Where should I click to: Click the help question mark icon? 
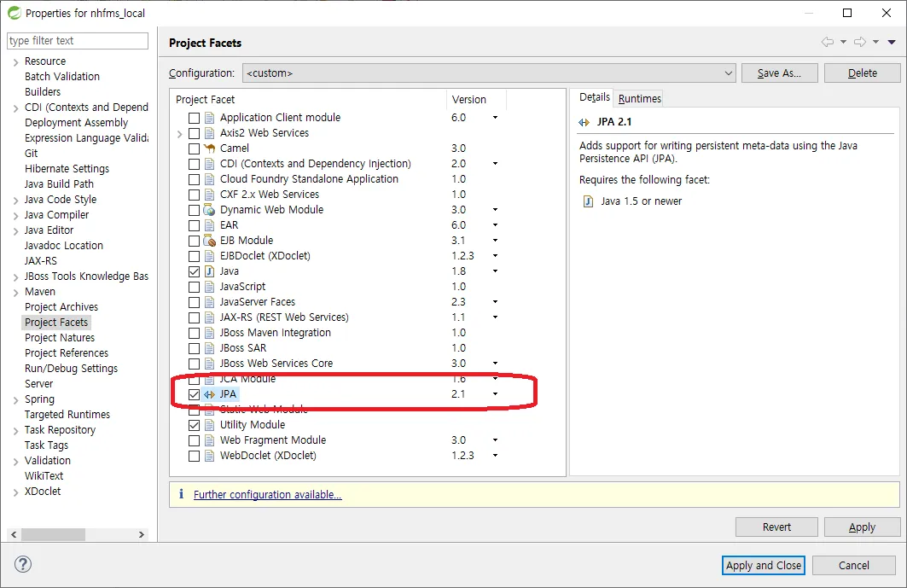(23, 564)
